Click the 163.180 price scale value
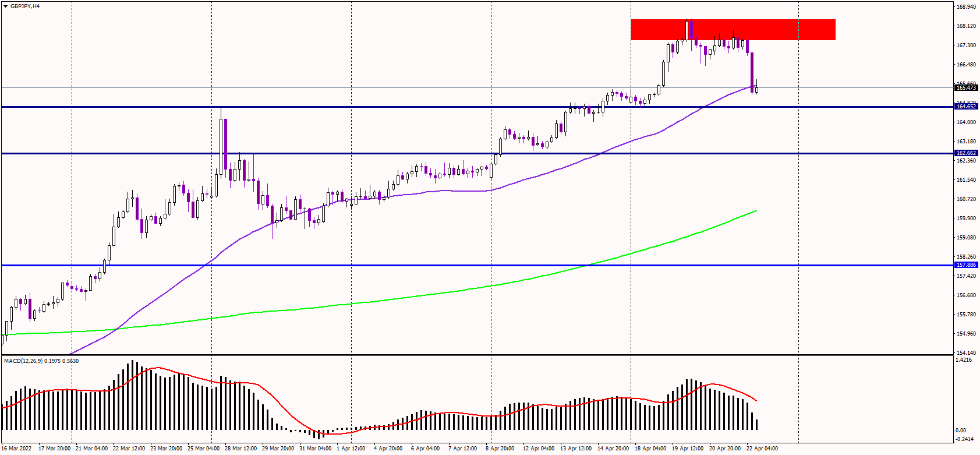The width and height of the screenshot is (980, 455). click(x=967, y=142)
